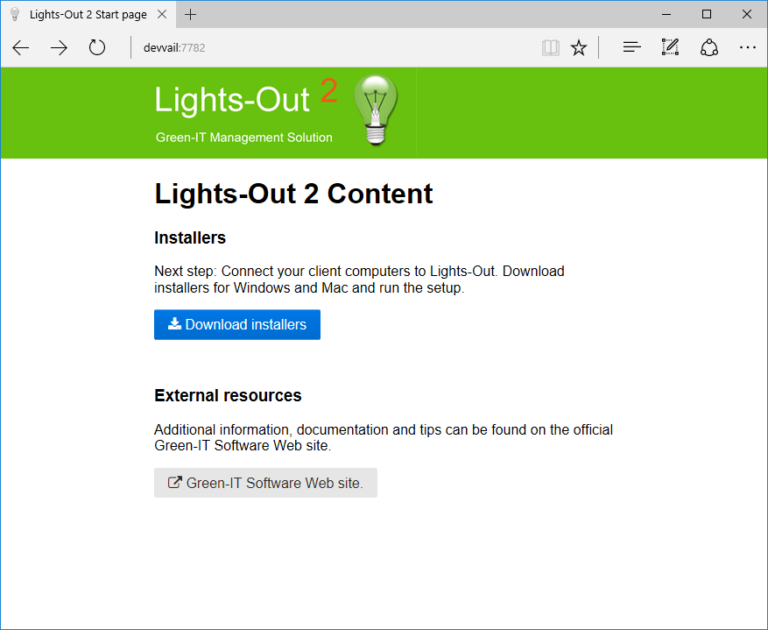Make a Web Note with pen icon
This screenshot has width=768, height=630.
[x=670, y=47]
